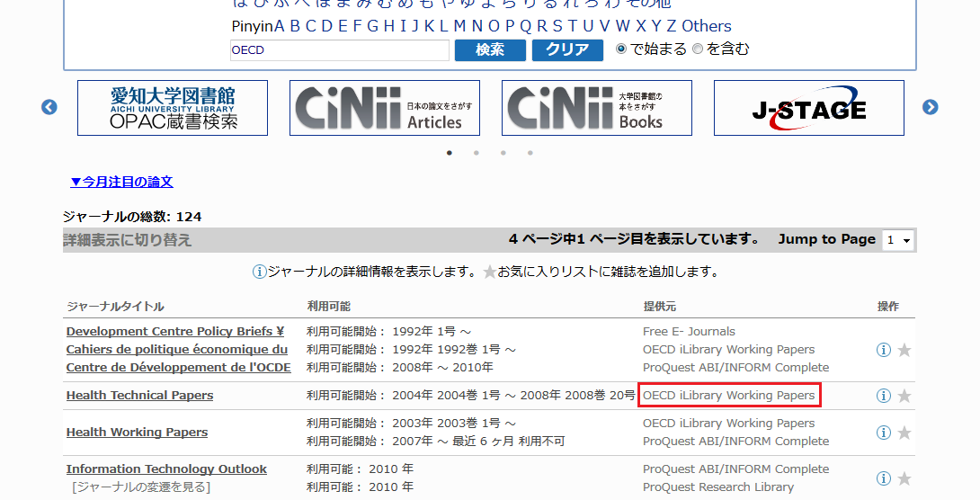
Task: Open info icon for Information Technology Outlook
Action: pos(883,478)
